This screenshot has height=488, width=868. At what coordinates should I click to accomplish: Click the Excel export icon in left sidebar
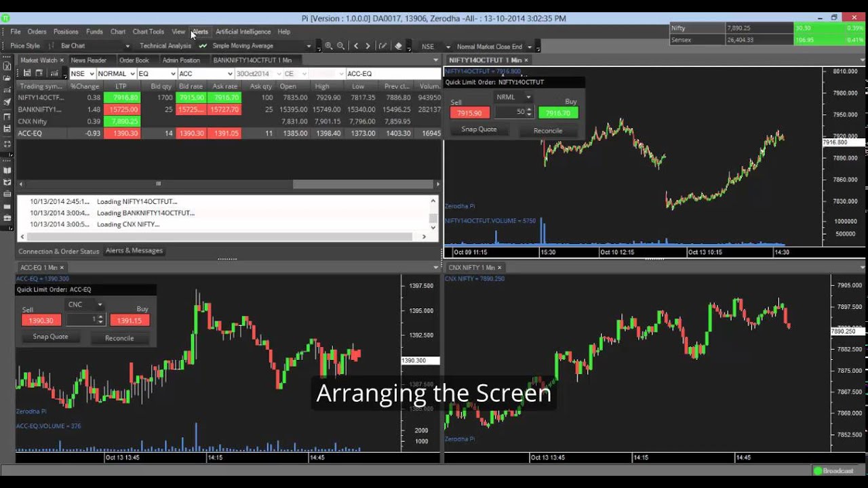pos(7,65)
